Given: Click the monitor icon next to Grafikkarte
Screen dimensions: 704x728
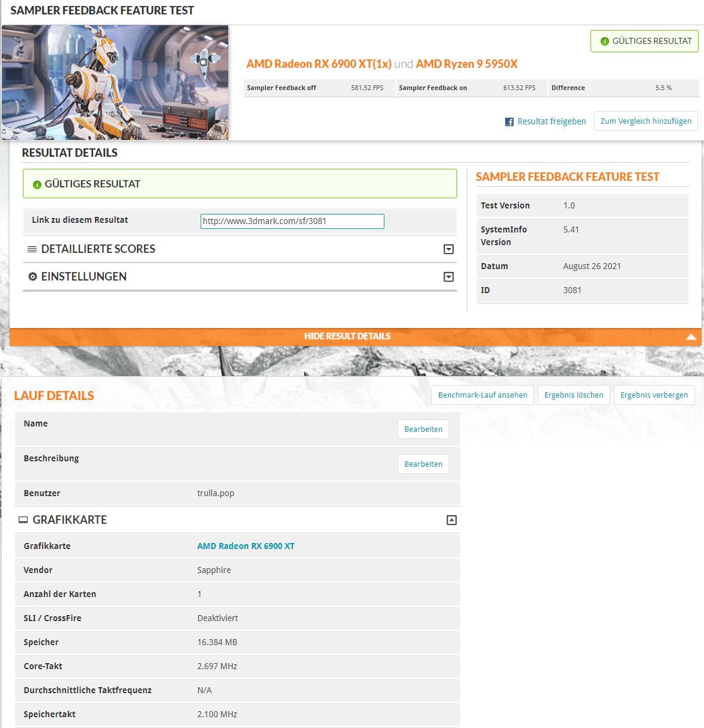Looking at the screenshot, I should (23, 520).
